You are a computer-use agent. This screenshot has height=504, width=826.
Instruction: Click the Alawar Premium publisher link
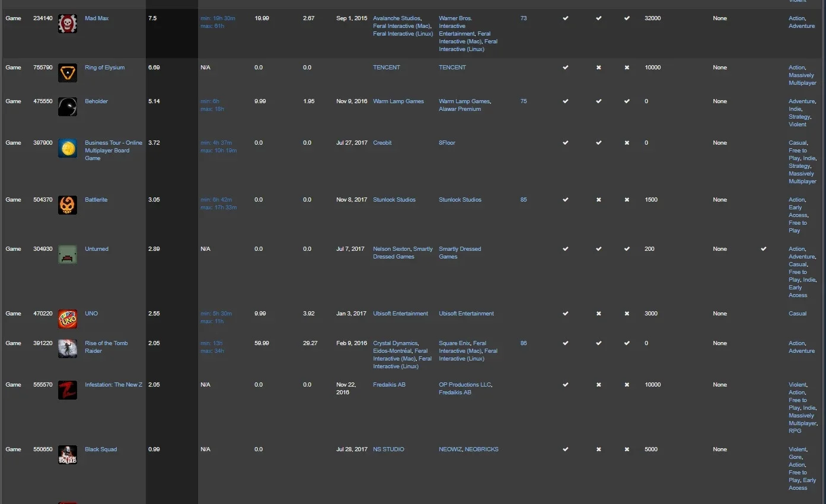(x=460, y=109)
